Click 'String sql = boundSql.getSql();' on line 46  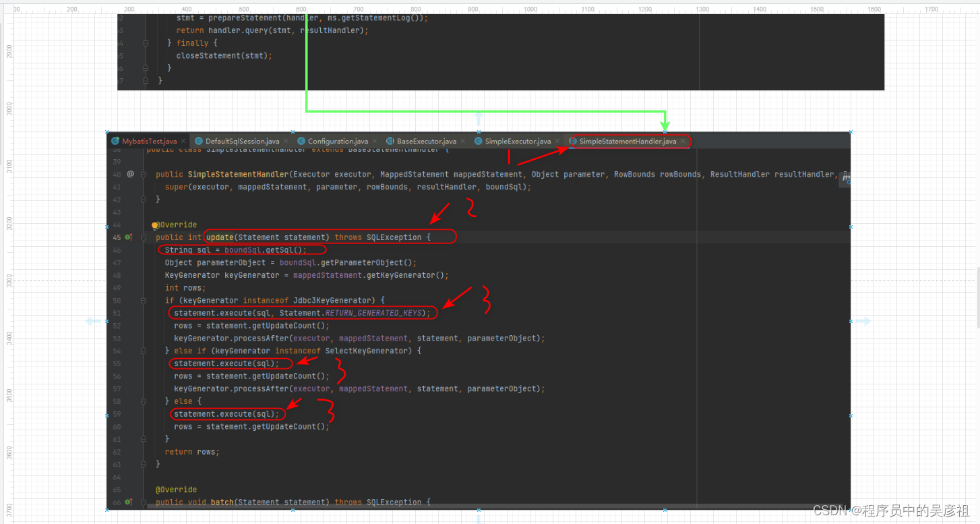tap(235, 250)
